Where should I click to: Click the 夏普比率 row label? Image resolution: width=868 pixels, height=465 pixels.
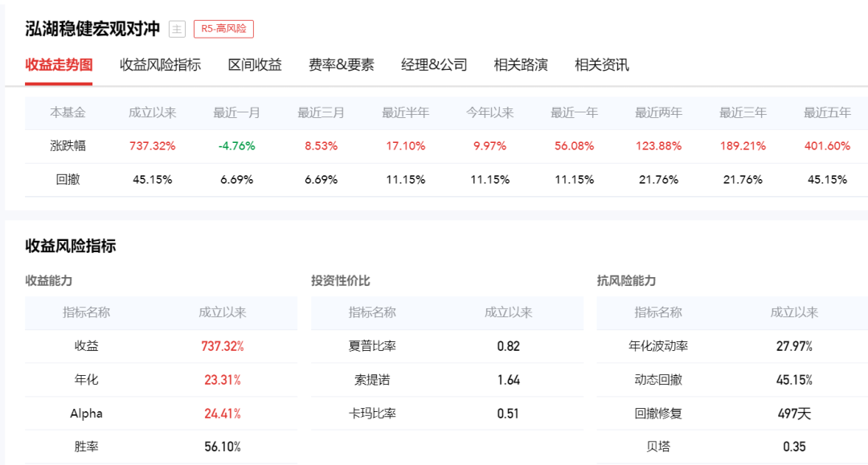pyautogui.click(x=372, y=346)
